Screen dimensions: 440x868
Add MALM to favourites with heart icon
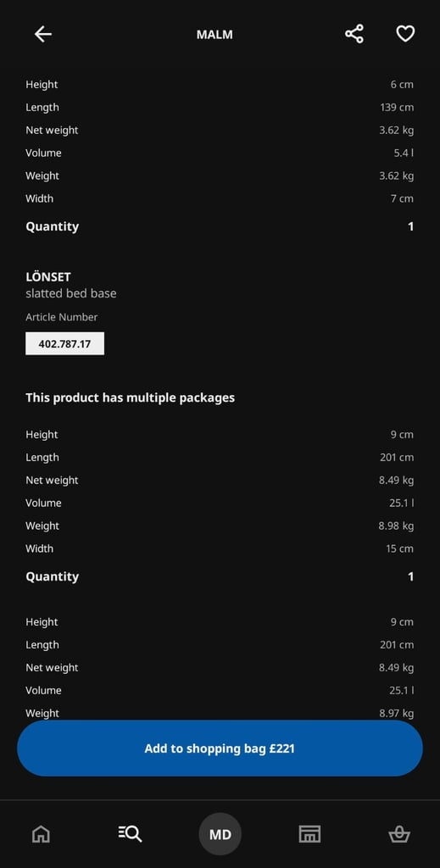(405, 34)
